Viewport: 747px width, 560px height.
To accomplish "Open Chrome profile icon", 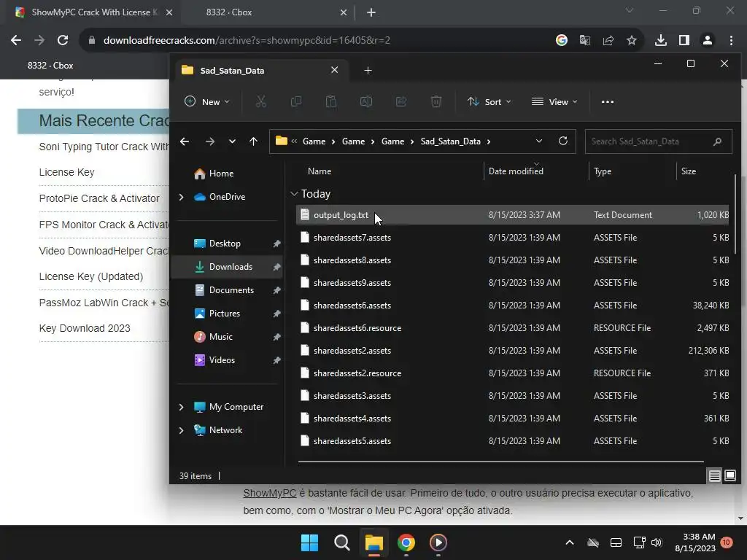I will pyautogui.click(x=708, y=41).
